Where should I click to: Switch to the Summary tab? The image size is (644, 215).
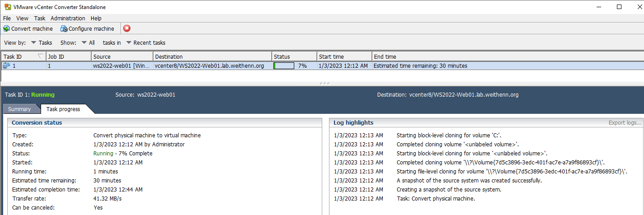click(19, 109)
